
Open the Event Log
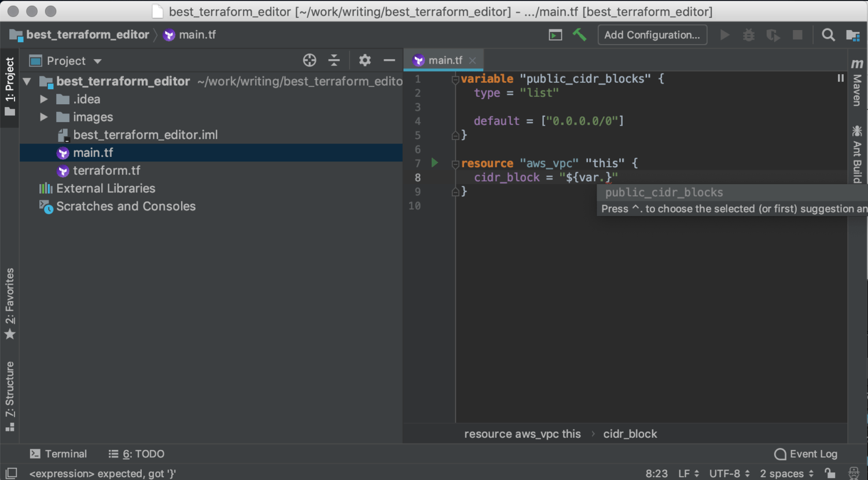point(806,454)
